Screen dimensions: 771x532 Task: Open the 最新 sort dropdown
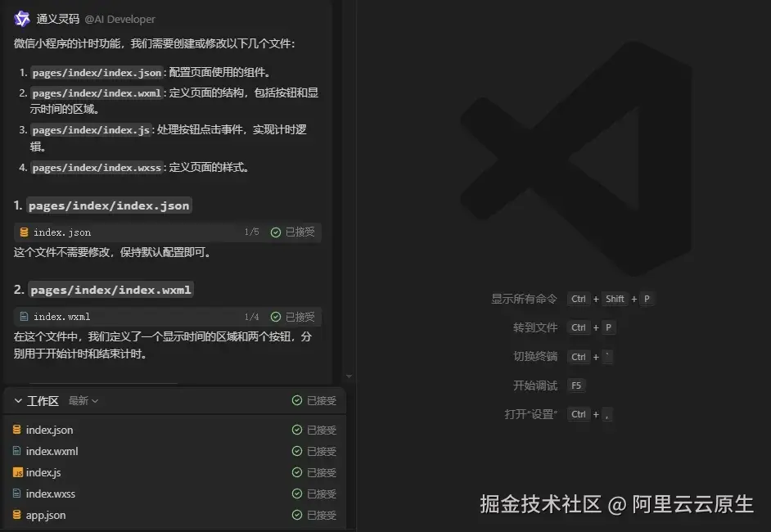pos(83,400)
